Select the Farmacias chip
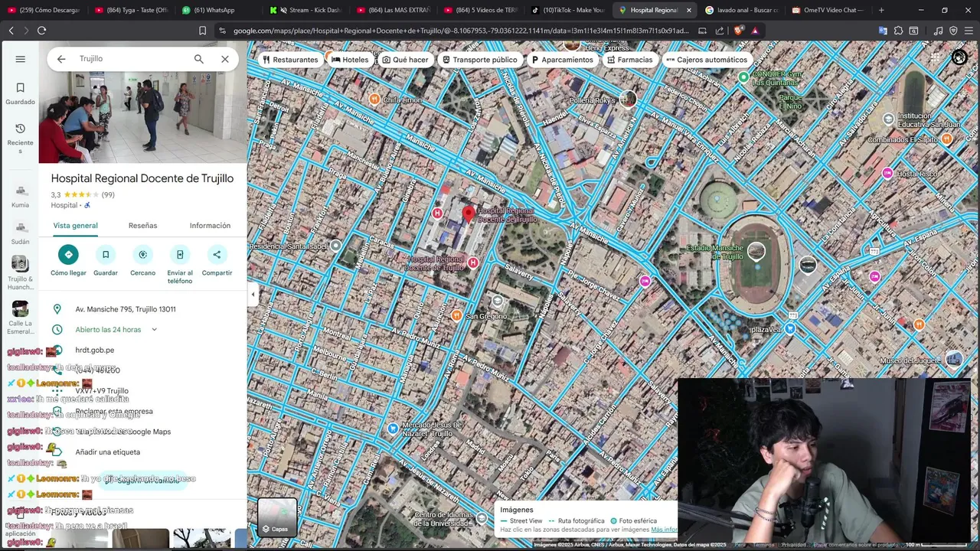This screenshot has height=551, width=980. point(629,60)
